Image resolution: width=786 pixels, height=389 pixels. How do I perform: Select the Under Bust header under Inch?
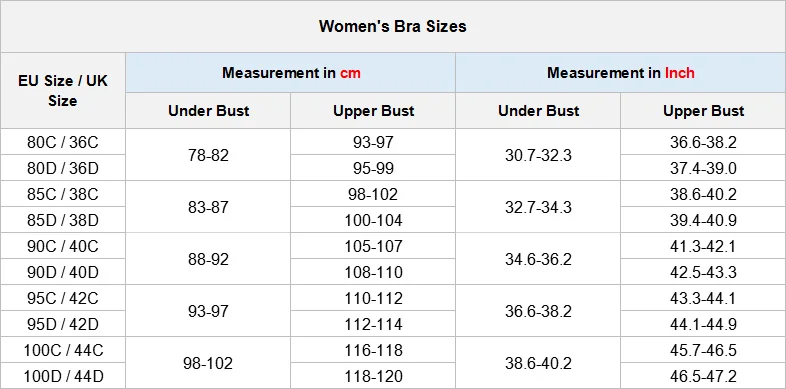pyautogui.click(x=538, y=111)
